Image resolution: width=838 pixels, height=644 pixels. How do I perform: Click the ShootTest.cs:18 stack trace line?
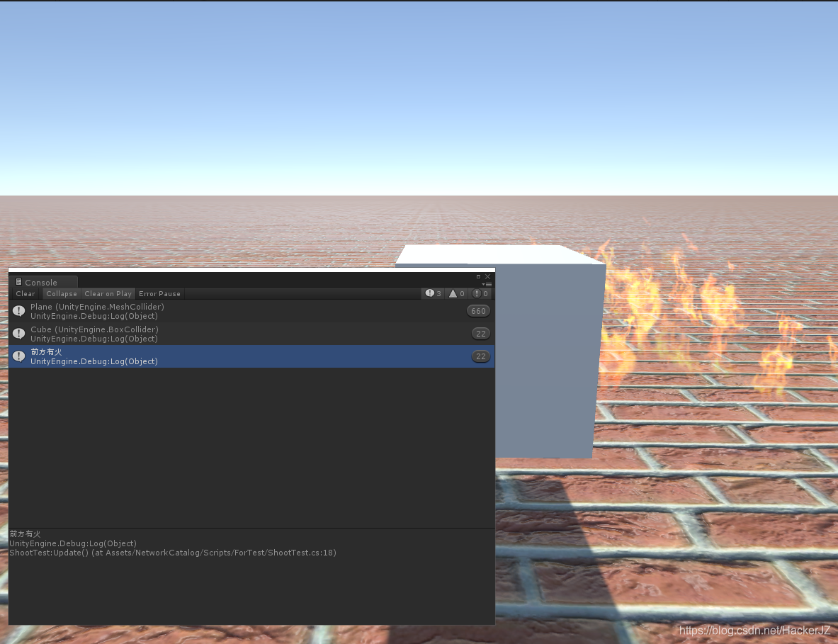point(173,553)
